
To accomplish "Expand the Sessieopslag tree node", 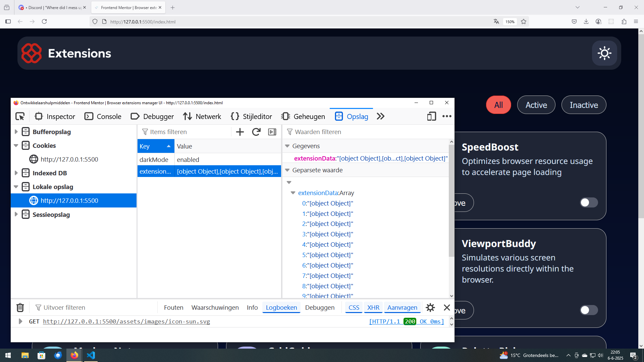I will (16, 215).
